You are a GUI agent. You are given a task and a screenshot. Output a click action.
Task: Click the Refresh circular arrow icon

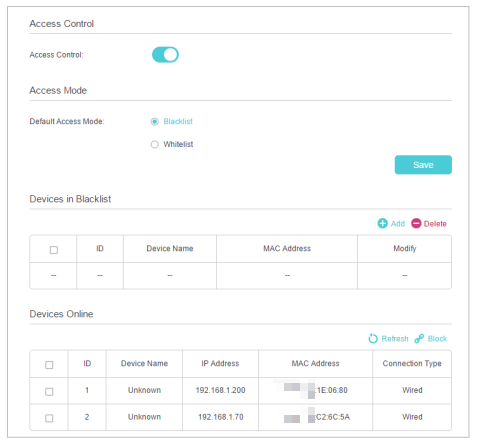coord(373,339)
